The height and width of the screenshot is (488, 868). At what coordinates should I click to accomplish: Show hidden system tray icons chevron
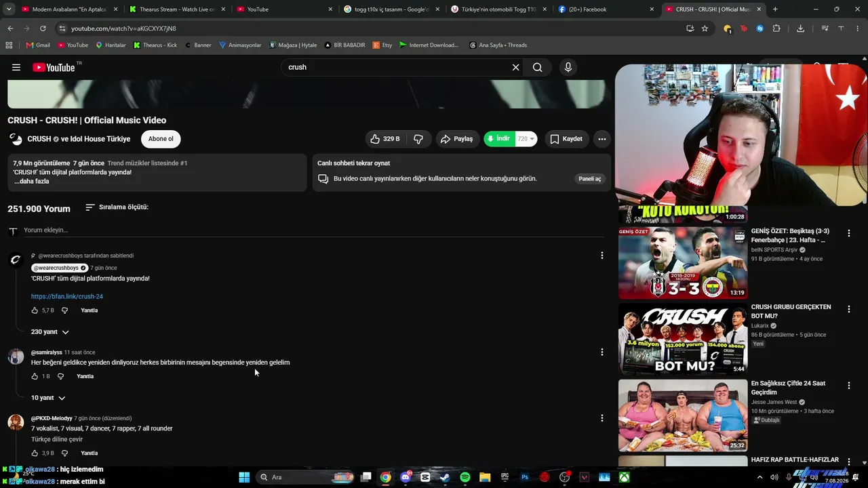click(759, 477)
